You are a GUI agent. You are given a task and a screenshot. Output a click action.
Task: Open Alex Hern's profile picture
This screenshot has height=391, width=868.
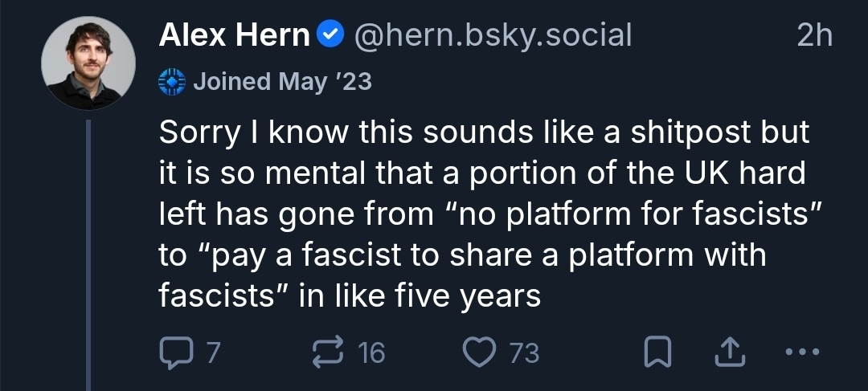point(88,63)
